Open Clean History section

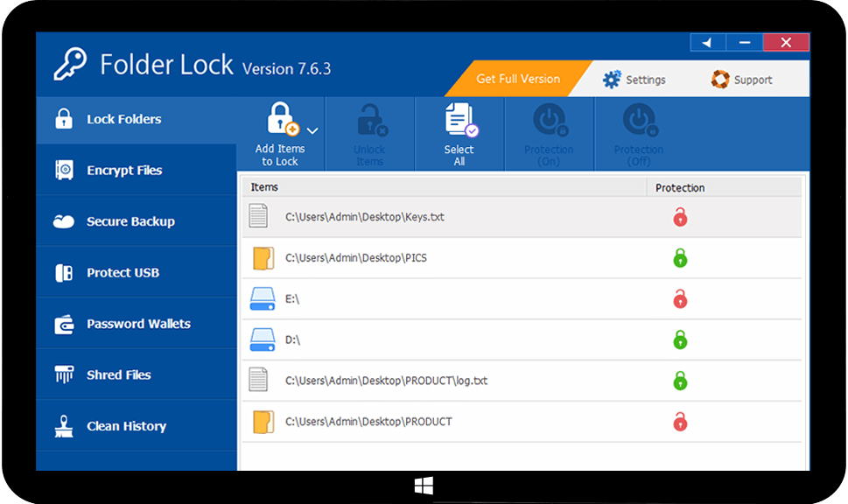[137, 426]
